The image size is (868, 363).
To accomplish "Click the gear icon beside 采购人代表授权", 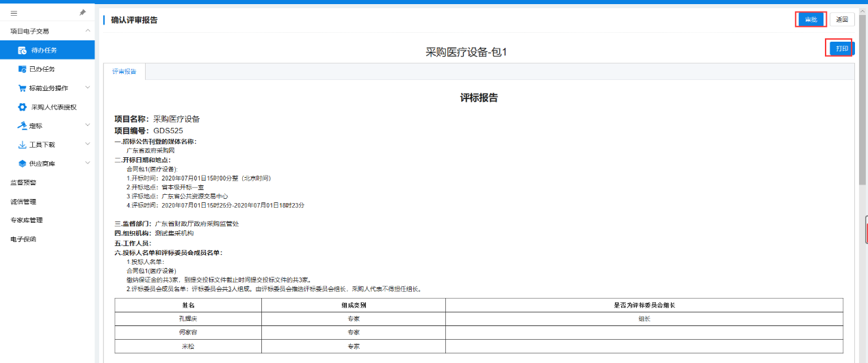I will click(22, 107).
